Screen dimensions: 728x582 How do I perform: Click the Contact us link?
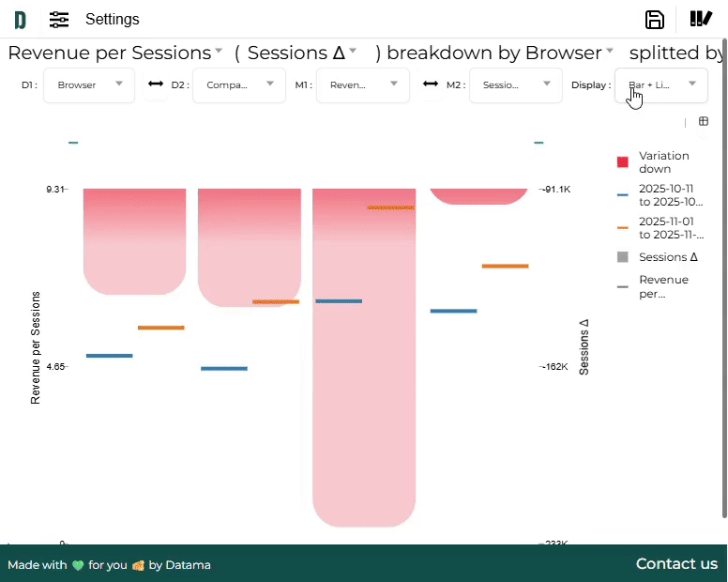(x=676, y=564)
